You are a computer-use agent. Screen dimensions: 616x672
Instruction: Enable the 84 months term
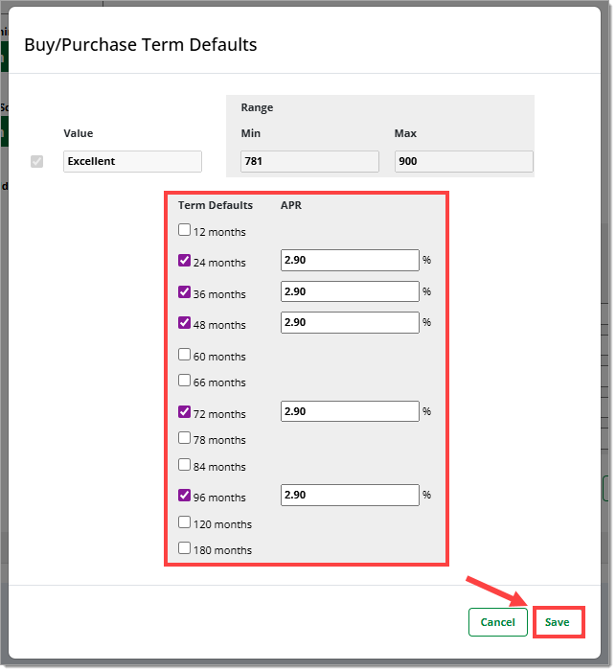184,465
